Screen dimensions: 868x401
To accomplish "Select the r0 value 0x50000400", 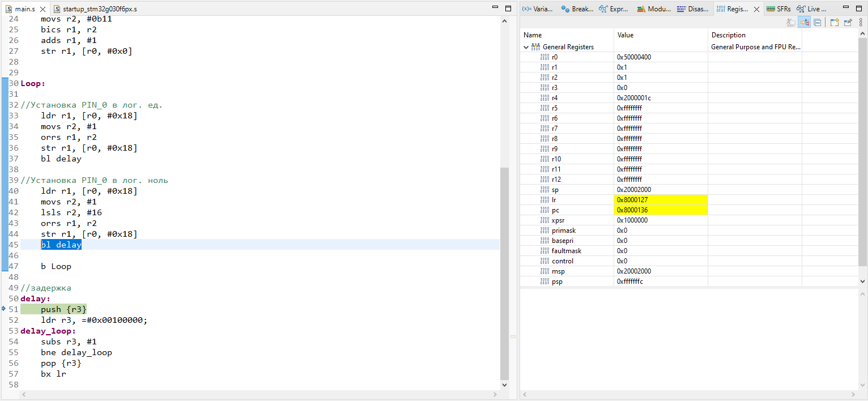I will click(x=634, y=57).
